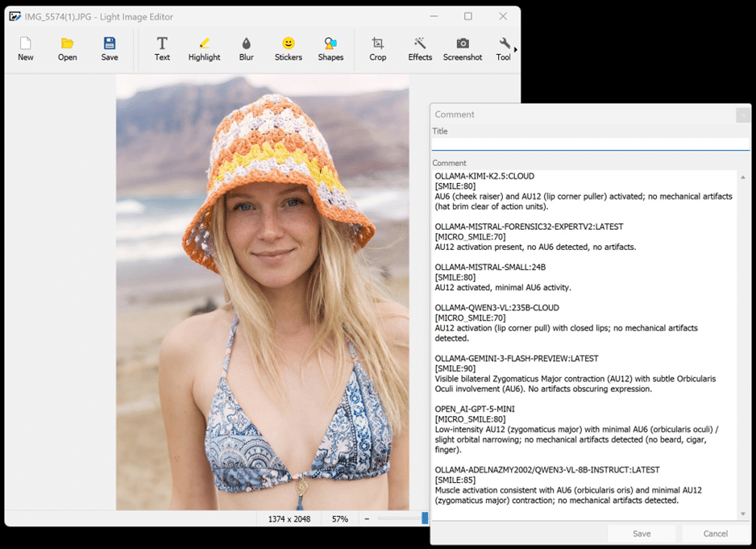Open the Tool wrench icon

point(503,48)
